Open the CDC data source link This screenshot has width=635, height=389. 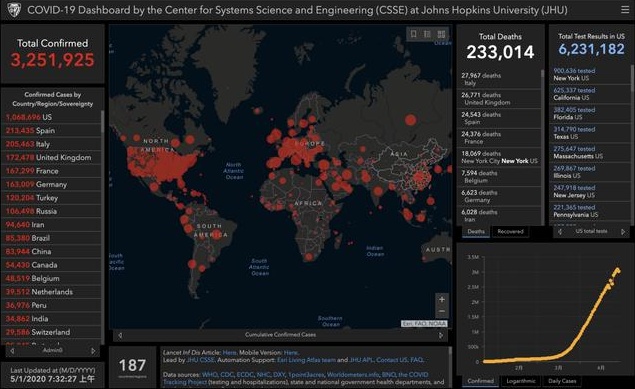coord(227,375)
